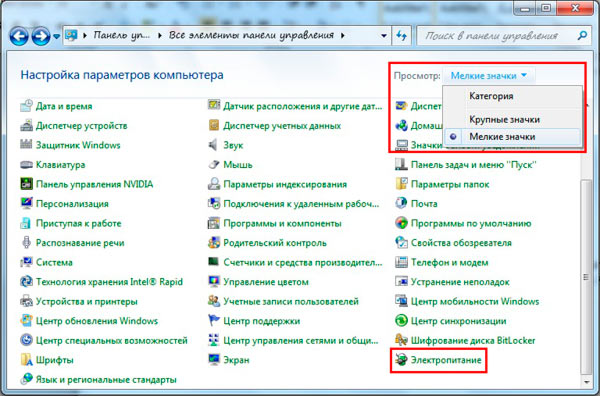Screen dimensions: 600x396
Task: Click the Почта mail icon
Action: tap(401, 204)
